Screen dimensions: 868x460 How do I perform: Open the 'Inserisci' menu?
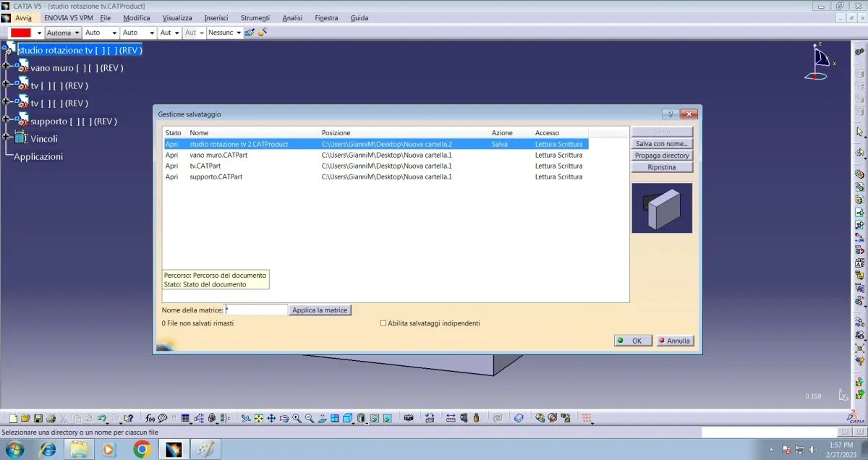point(216,17)
